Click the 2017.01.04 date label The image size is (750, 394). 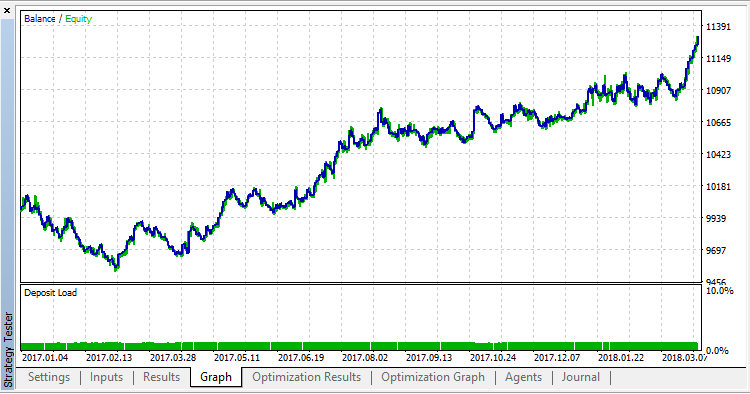coord(45,358)
